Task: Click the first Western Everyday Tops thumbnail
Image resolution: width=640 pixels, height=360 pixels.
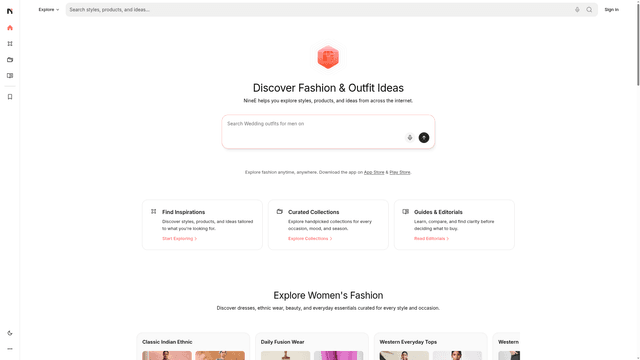Action: [x=404, y=355]
